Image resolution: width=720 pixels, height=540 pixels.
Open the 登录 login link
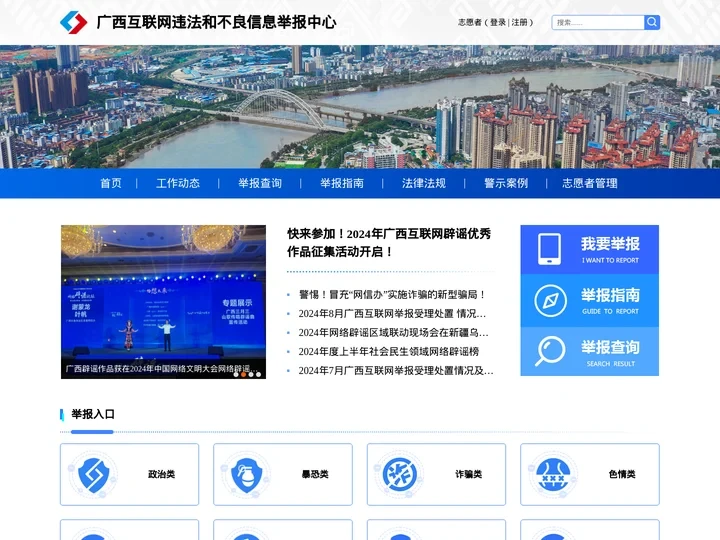498,22
